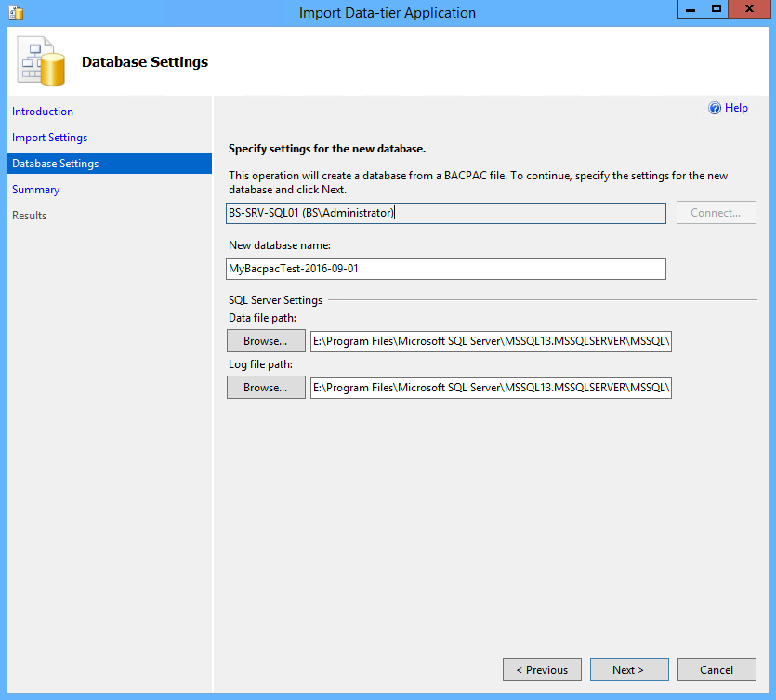Image resolution: width=776 pixels, height=700 pixels.
Task: Open the Help link
Action: pos(736,108)
